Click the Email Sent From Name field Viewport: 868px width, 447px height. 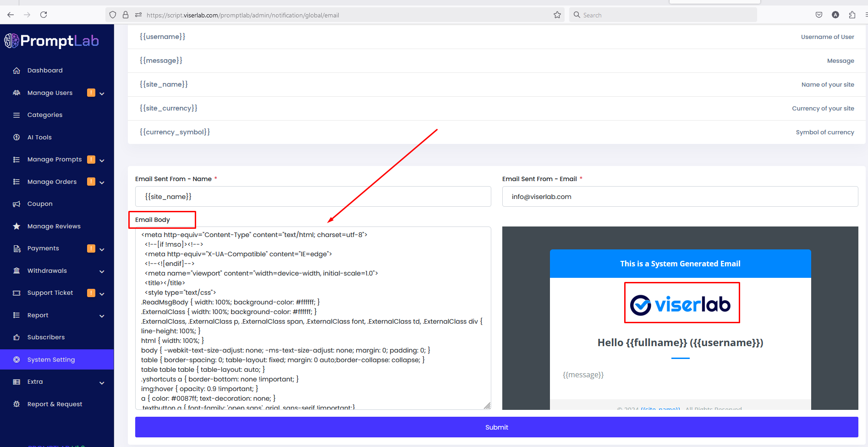coord(313,197)
